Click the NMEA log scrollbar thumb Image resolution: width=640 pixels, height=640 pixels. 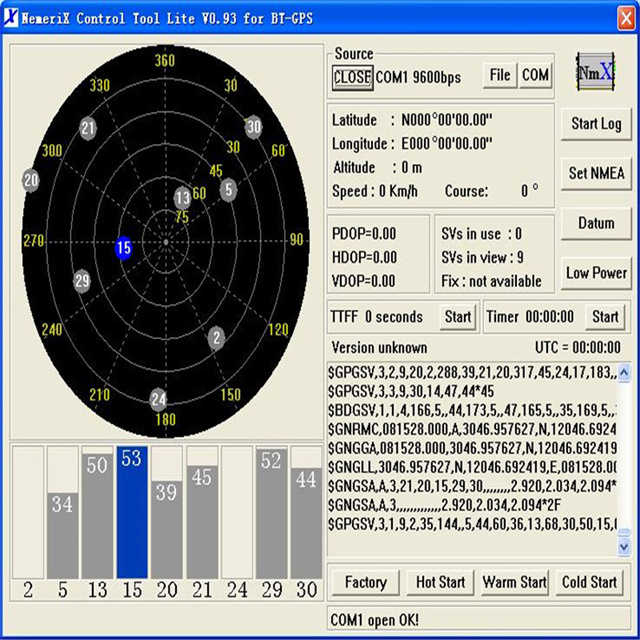[624, 532]
